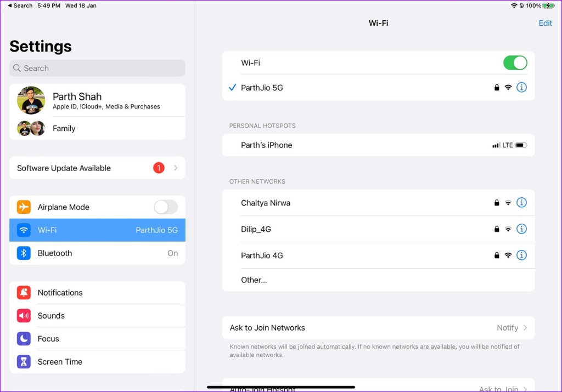Tap the Search field in Settings
562x392 pixels.
click(x=97, y=68)
